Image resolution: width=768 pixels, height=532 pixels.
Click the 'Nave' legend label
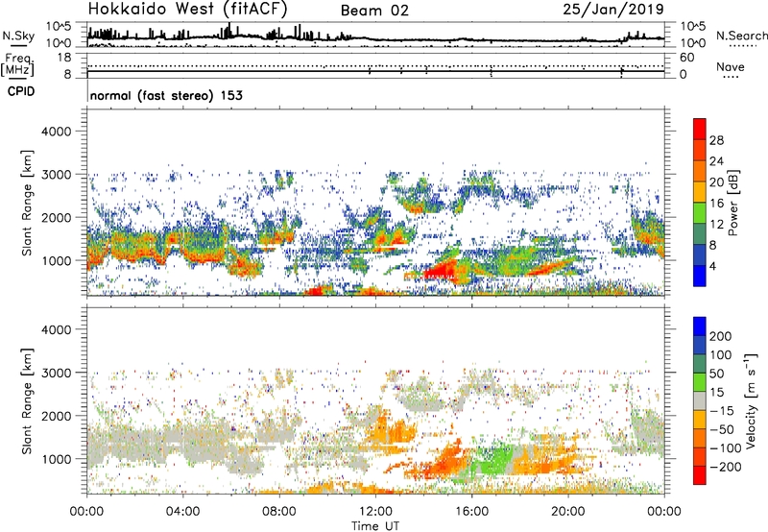731,66
